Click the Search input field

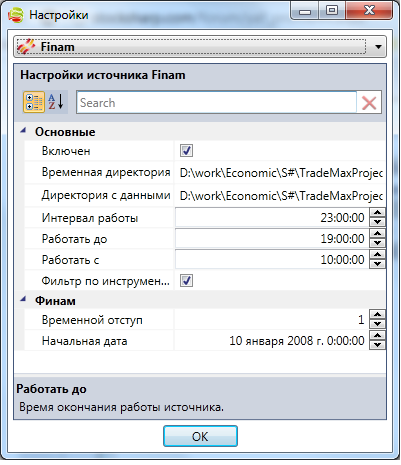tap(216, 103)
